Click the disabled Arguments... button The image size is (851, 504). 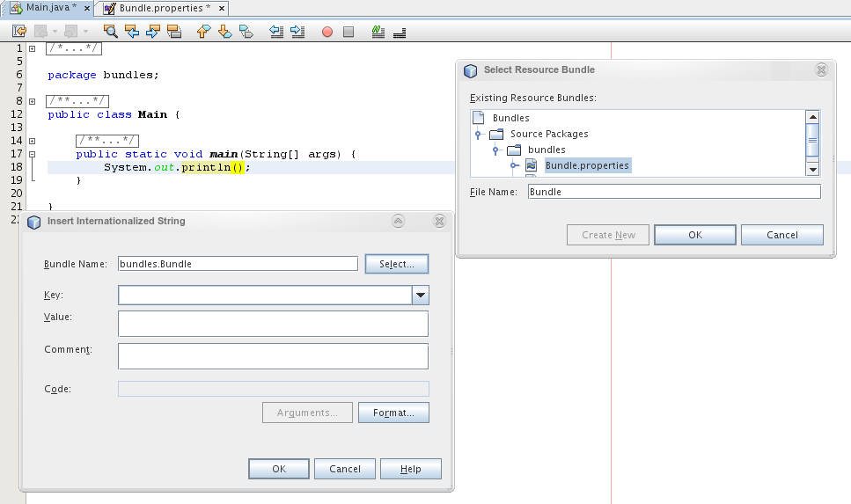coord(307,413)
